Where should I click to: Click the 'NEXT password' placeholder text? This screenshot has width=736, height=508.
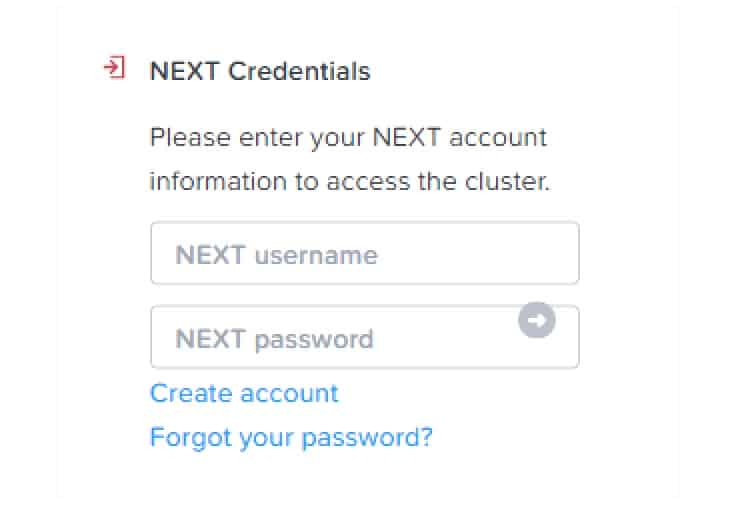tap(274, 339)
